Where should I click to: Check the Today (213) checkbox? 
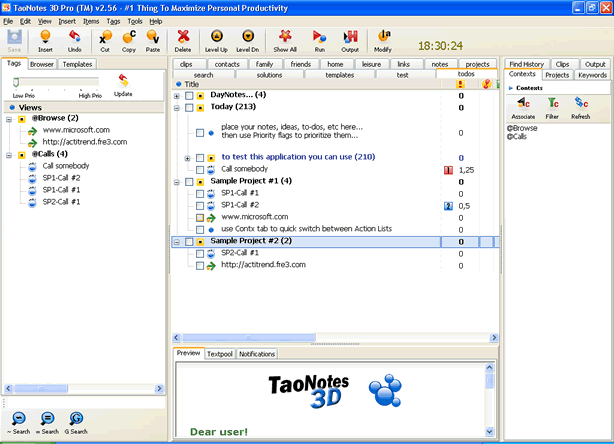189,108
